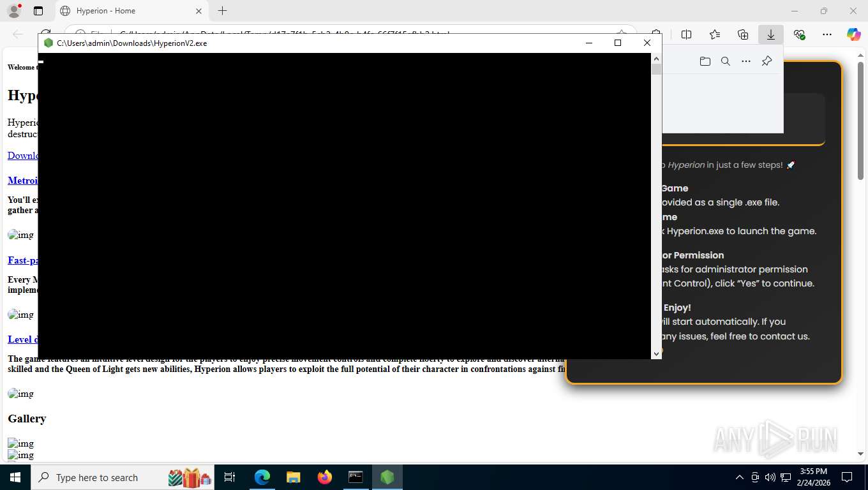Pin the Downloads popup
Viewport: 868px width, 490px height.
[x=767, y=61]
